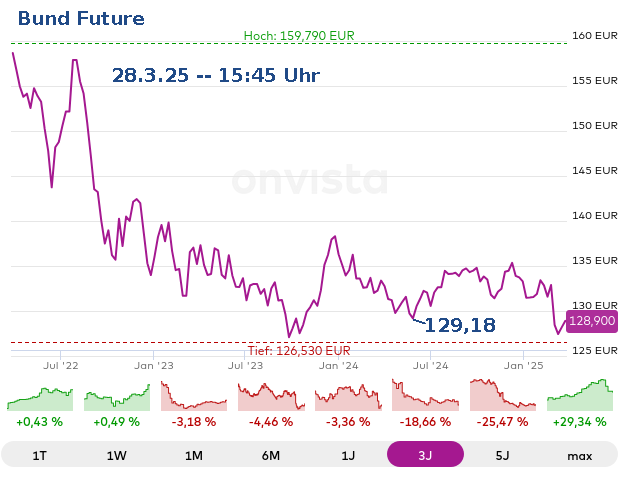Click the Bund Future chart title

[81, 19]
